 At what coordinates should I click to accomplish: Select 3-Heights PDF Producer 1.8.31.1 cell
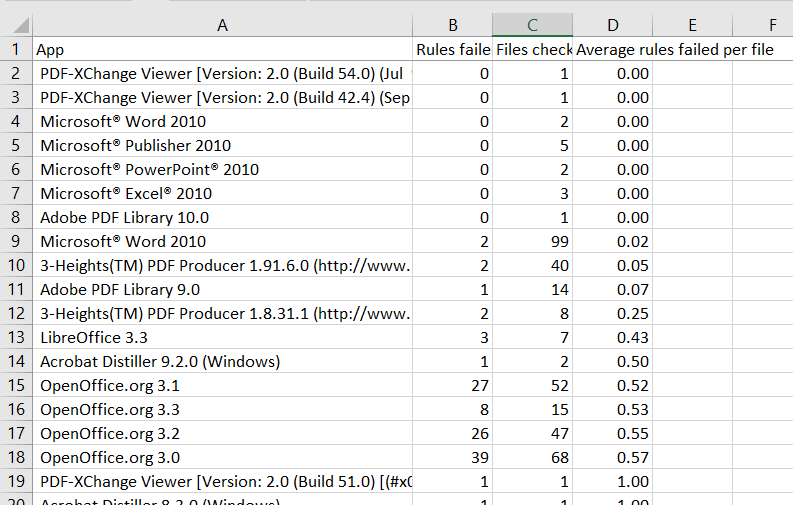pyautogui.click(x=223, y=313)
